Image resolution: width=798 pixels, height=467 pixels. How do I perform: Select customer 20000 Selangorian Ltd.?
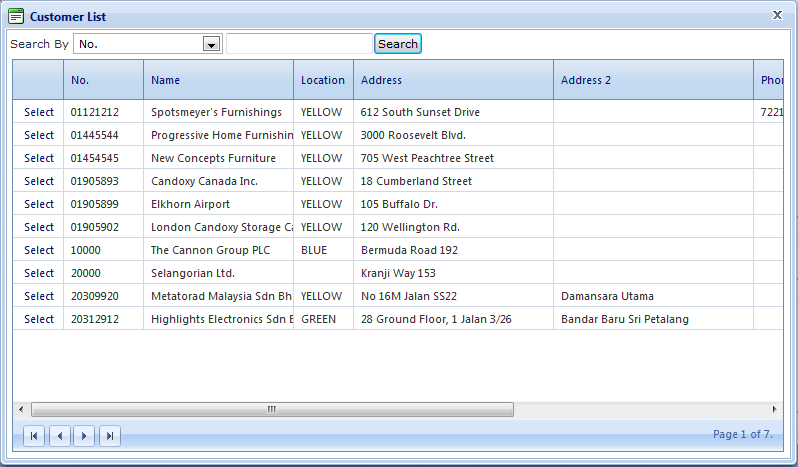click(x=39, y=273)
